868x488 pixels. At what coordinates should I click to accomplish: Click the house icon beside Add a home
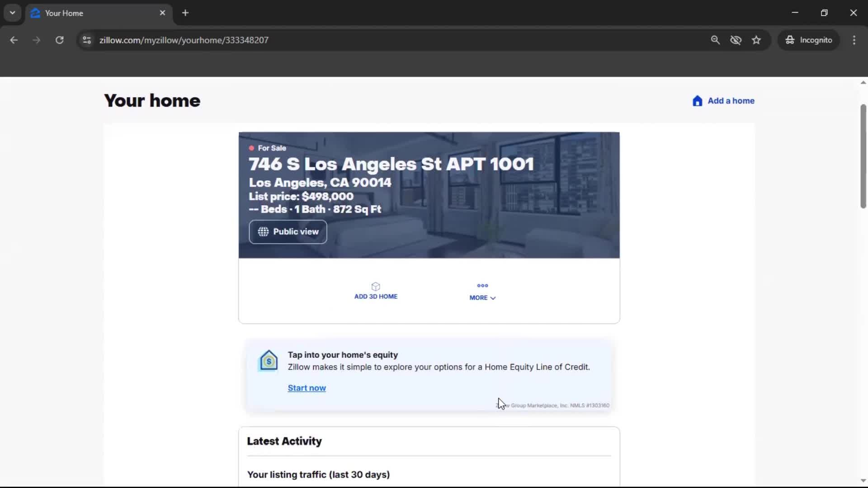tap(697, 101)
